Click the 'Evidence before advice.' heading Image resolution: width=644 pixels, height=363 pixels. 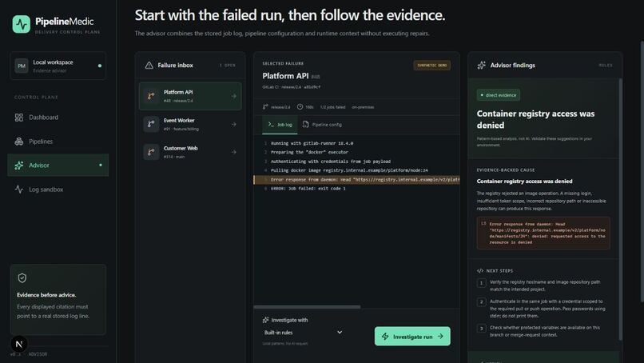(x=46, y=295)
